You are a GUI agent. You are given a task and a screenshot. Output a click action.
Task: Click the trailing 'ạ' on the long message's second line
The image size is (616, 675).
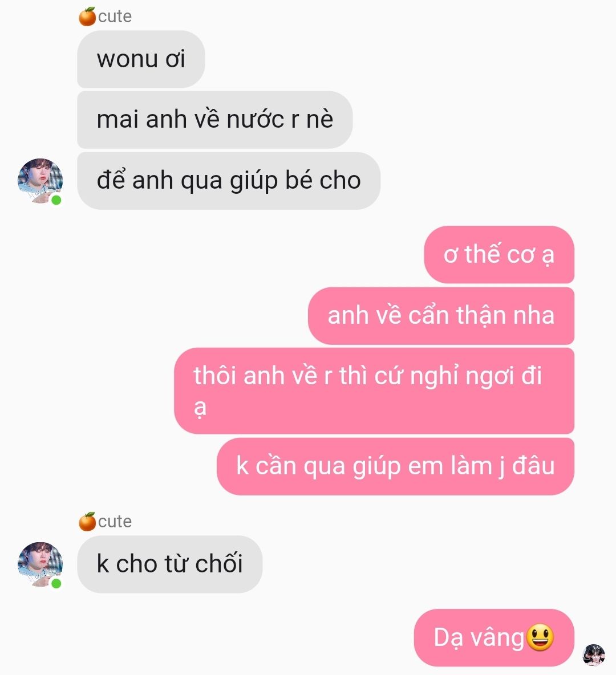point(200,407)
